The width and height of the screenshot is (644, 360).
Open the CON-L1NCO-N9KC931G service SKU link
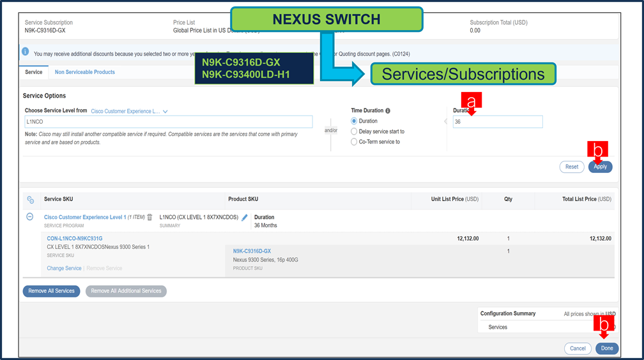pyautogui.click(x=75, y=239)
